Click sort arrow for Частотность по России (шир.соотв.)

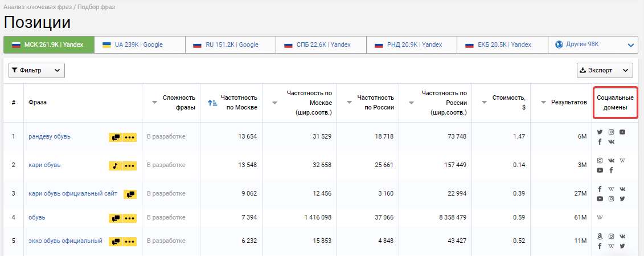[x=412, y=103]
